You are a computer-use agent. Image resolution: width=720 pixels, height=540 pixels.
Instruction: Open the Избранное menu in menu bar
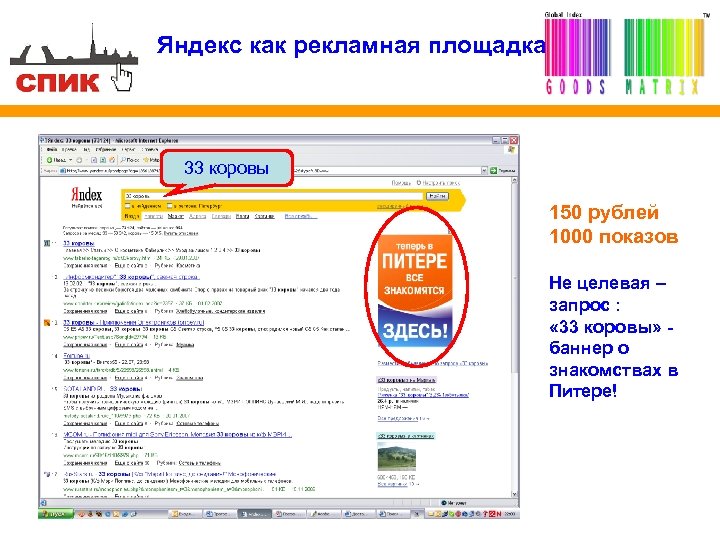pyautogui.click(x=105, y=150)
